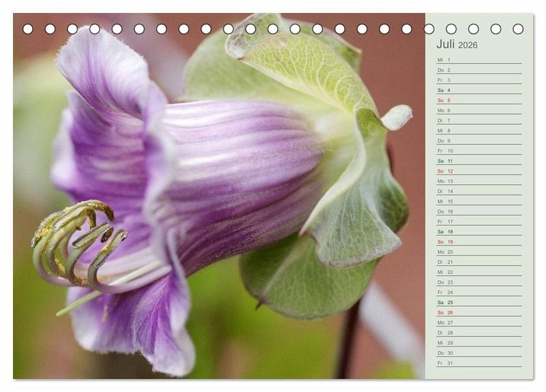Pick the green "Sa 25" row
The width and height of the screenshot is (546, 392).
click(479, 302)
